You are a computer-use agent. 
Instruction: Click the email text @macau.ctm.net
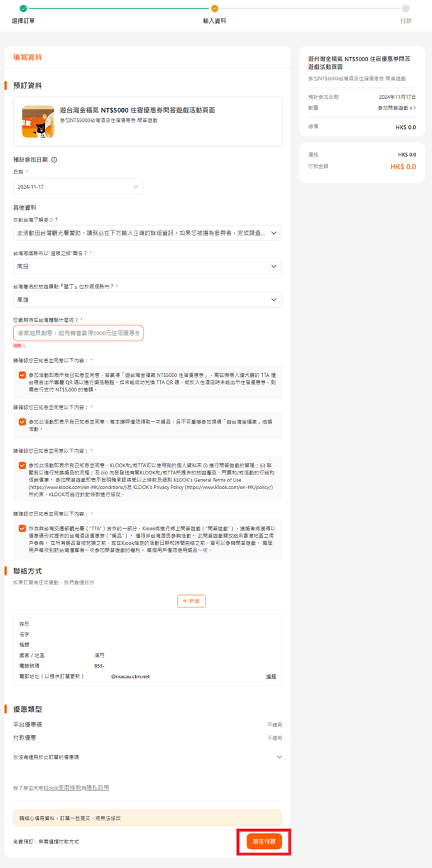[130, 676]
